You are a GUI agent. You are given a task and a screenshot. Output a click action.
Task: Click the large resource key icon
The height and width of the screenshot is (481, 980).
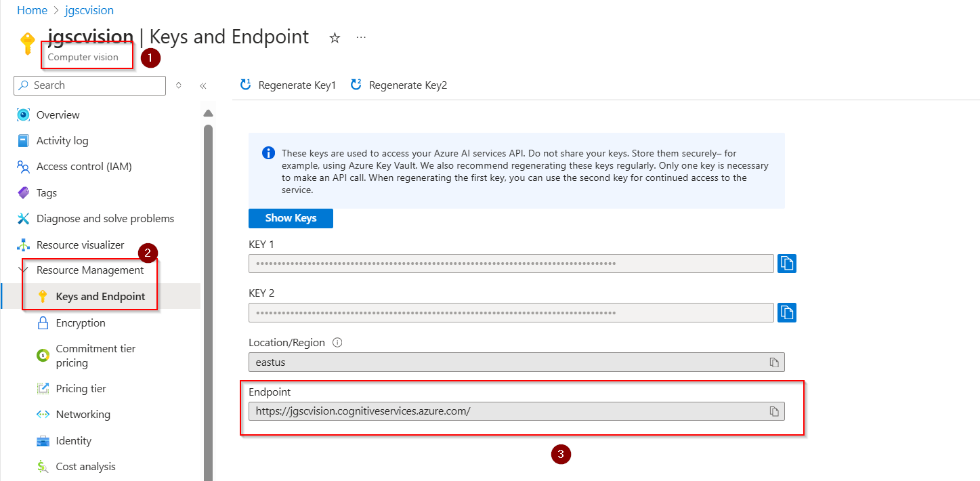(27, 43)
